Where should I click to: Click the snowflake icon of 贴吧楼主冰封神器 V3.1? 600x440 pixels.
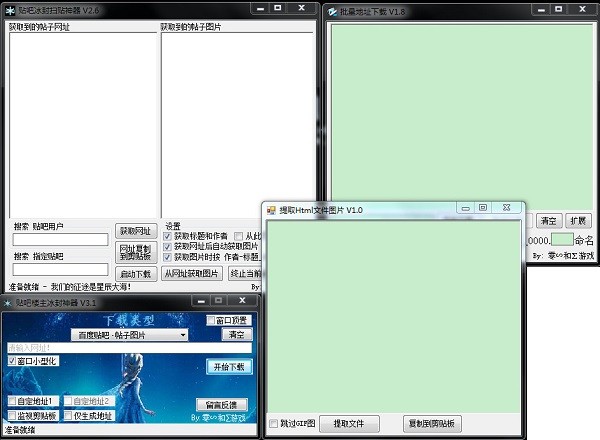point(8,303)
